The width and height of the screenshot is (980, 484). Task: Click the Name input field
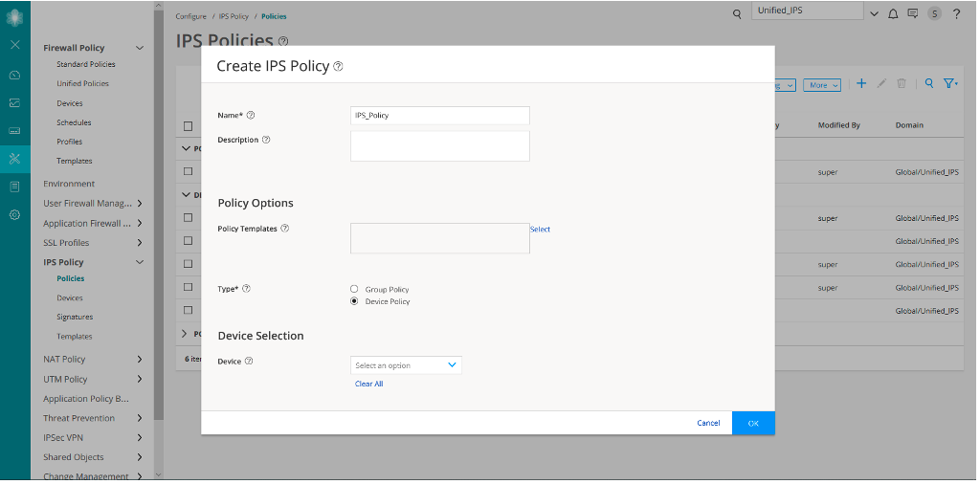(x=439, y=115)
